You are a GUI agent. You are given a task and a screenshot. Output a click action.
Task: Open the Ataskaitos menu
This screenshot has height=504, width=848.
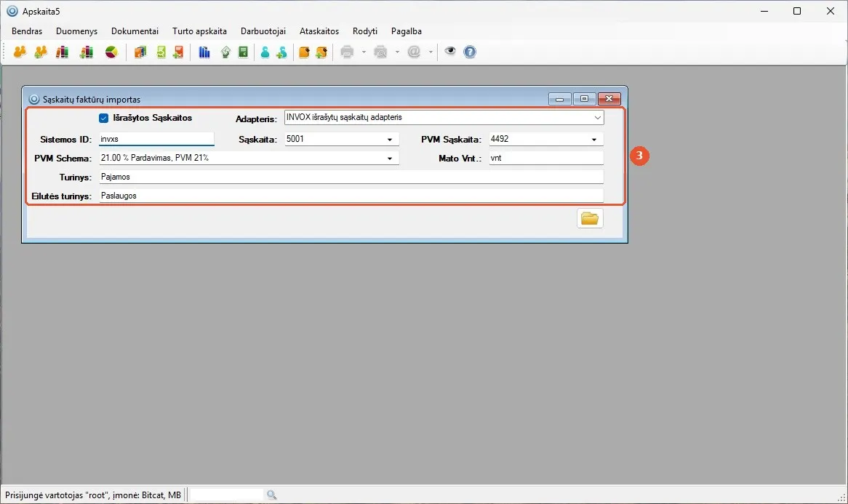pyautogui.click(x=319, y=31)
